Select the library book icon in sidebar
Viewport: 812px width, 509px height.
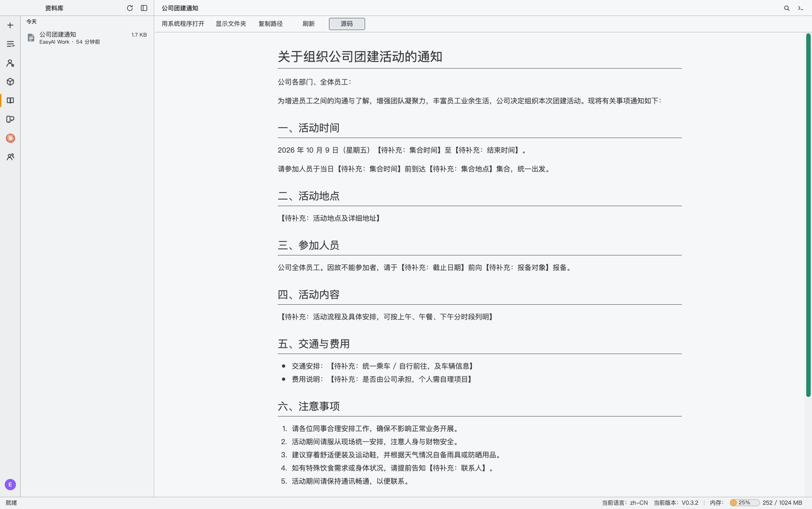[x=10, y=100]
